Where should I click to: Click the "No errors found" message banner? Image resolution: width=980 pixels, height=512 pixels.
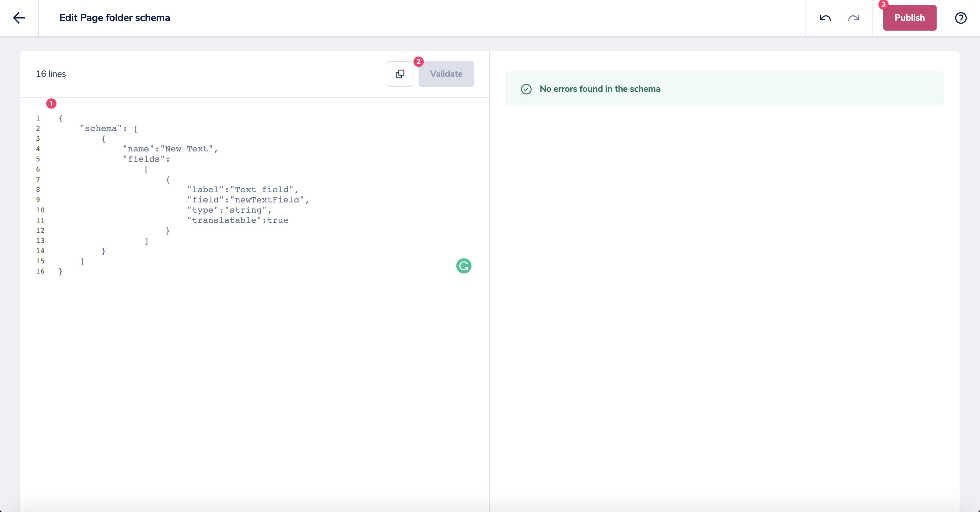724,89
